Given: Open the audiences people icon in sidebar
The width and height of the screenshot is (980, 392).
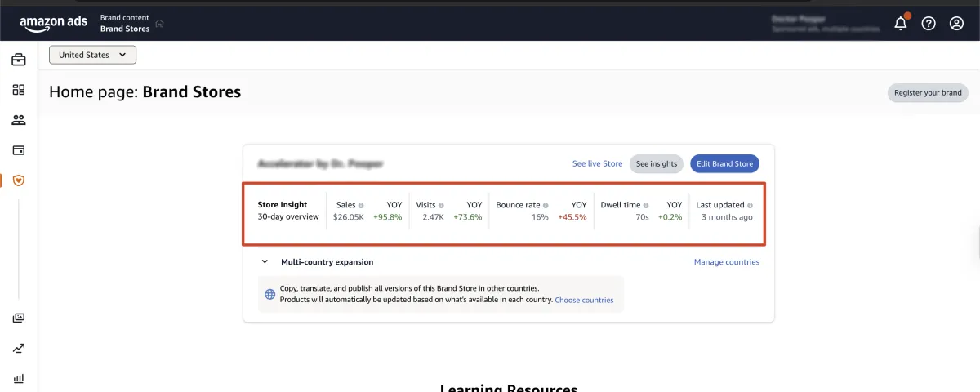Looking at the screenshot, I should coord(18,120).
